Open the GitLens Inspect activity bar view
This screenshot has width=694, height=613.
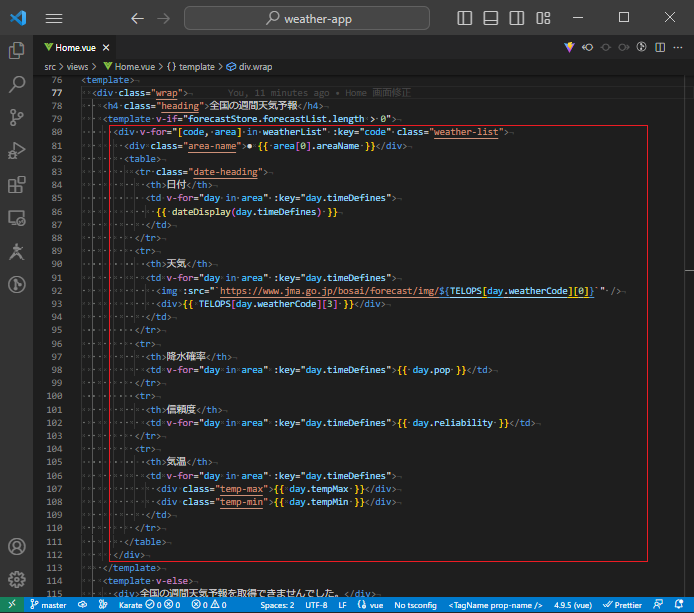pyautogui.click(x=16, y=285)
